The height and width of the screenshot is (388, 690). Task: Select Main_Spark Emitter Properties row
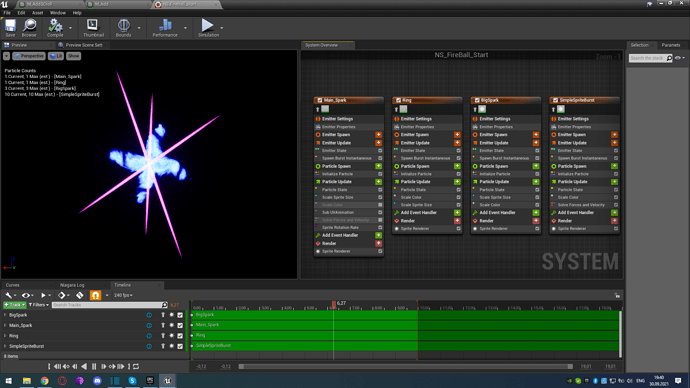point(349,127)
